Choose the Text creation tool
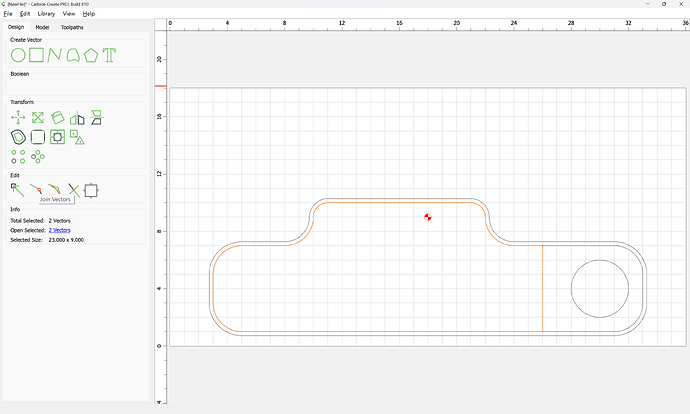Image resolution: width=690 pixels, height=414 pixels. click(x=109, y=55)
